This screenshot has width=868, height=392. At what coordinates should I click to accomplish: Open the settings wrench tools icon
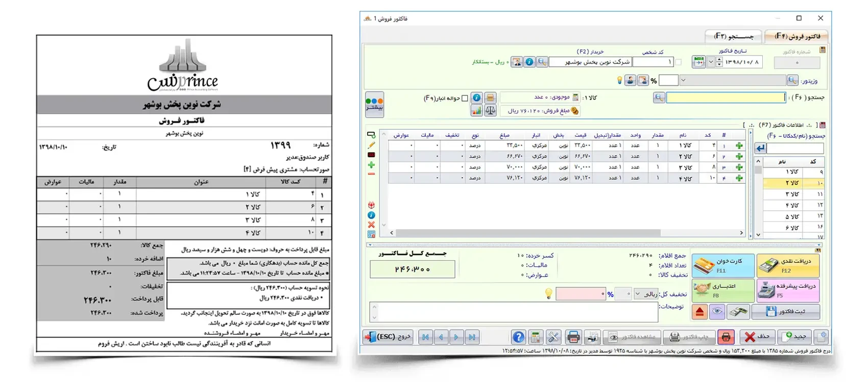(553, 337)
